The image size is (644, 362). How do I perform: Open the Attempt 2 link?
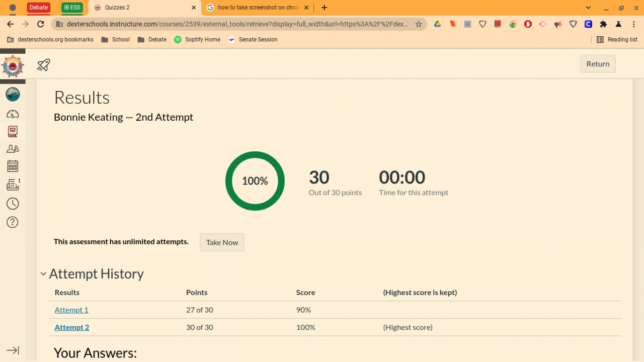(72, 327)
